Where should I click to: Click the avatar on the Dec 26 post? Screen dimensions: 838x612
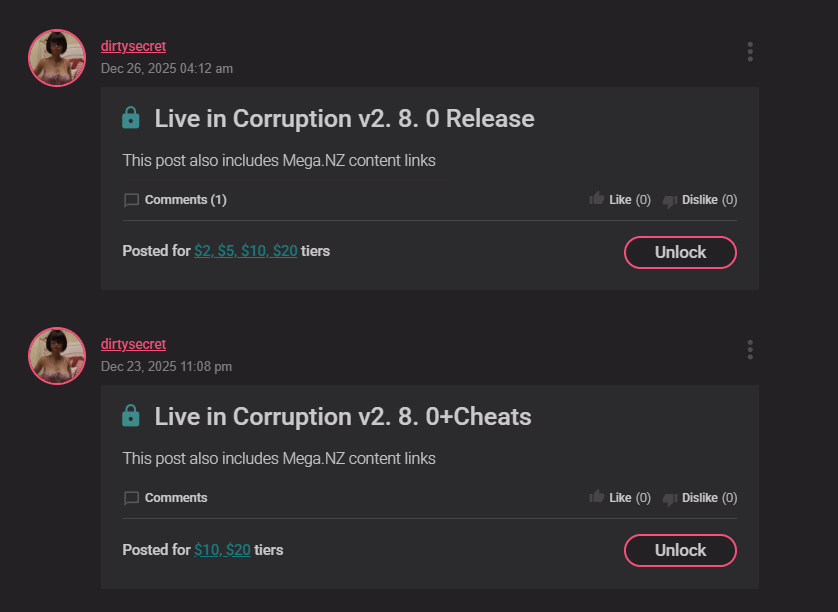point(57,58)
